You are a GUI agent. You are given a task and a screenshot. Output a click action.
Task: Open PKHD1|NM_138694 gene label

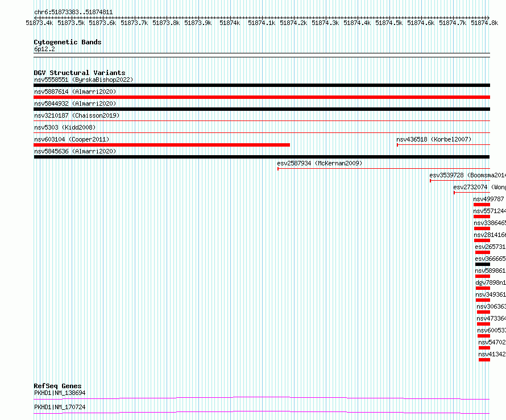point(60,393)
